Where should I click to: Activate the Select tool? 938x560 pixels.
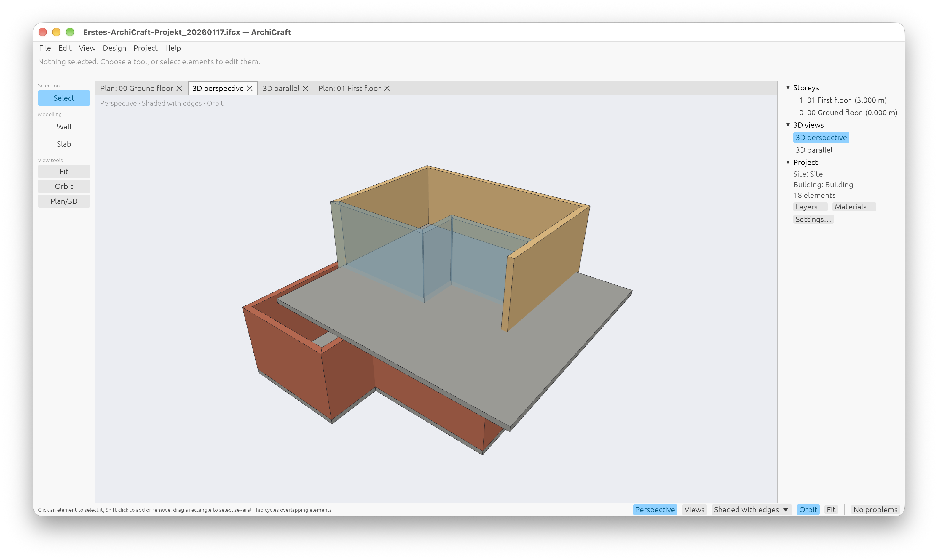point(64,98)
